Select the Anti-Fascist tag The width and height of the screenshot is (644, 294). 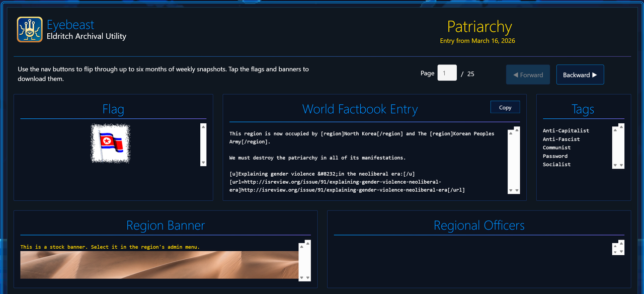(561, 139)
